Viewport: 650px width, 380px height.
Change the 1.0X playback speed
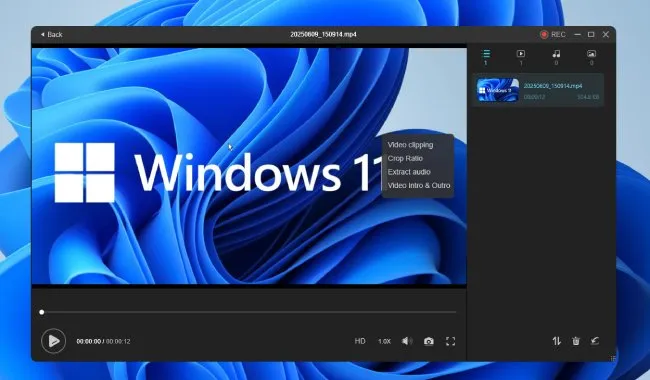[x=384, y=341]
